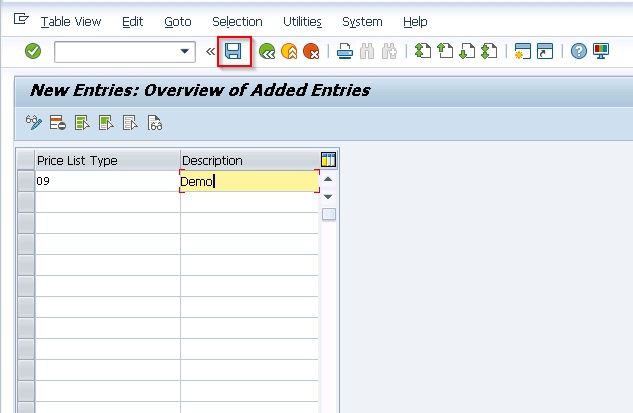Click the green Enter checkmark icon
The image size is (633, 413).
click(33, 51)
